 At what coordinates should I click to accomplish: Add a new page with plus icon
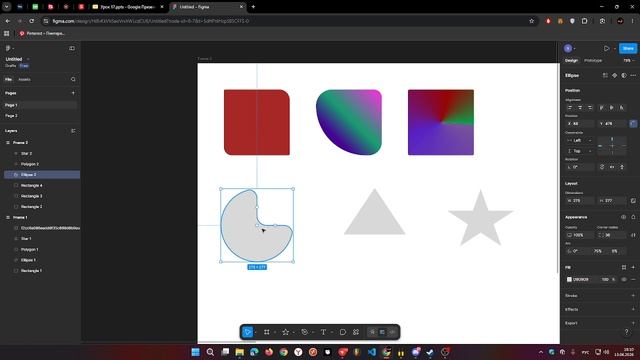73,93
